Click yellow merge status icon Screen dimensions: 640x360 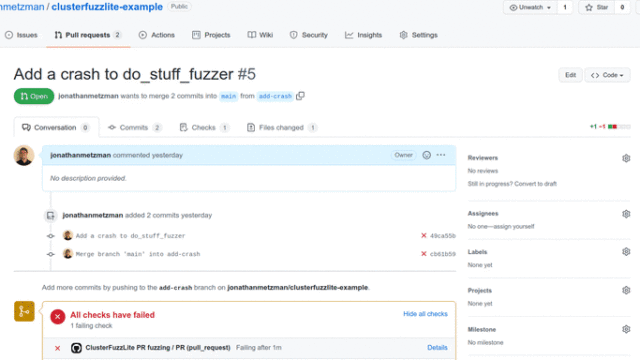pyautogui.click(x=24, y=311)
